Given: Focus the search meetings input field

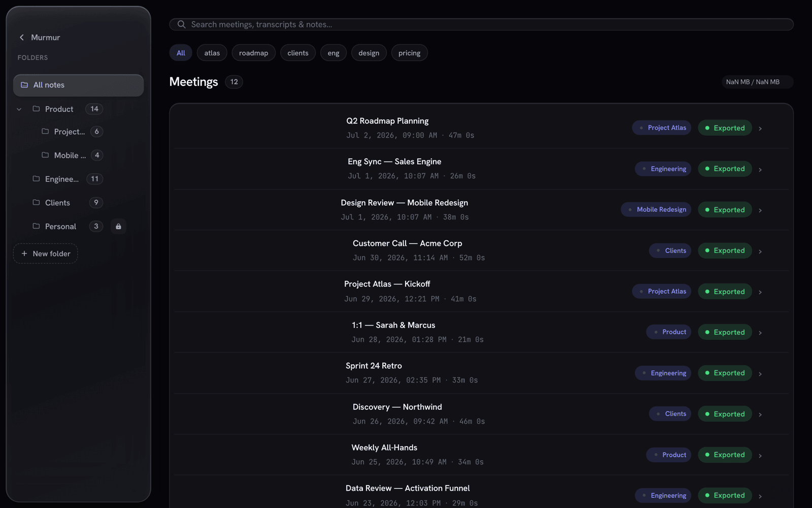Looking at the screenshot, I should (x=481, y=24).
